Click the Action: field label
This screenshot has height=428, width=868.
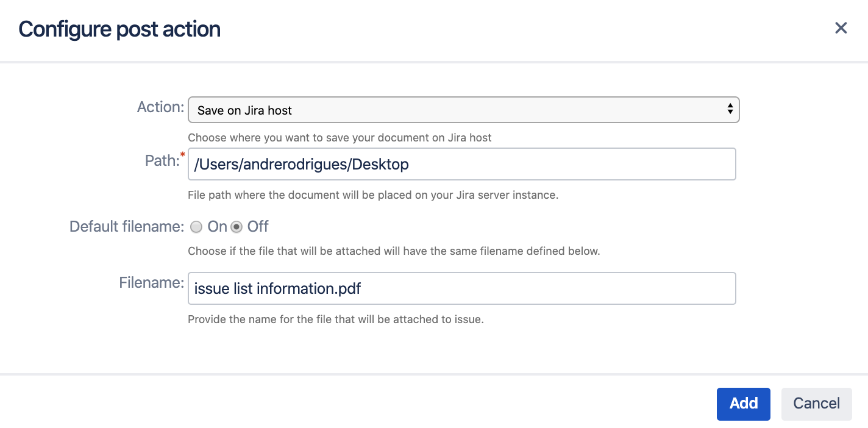[160, 107]
